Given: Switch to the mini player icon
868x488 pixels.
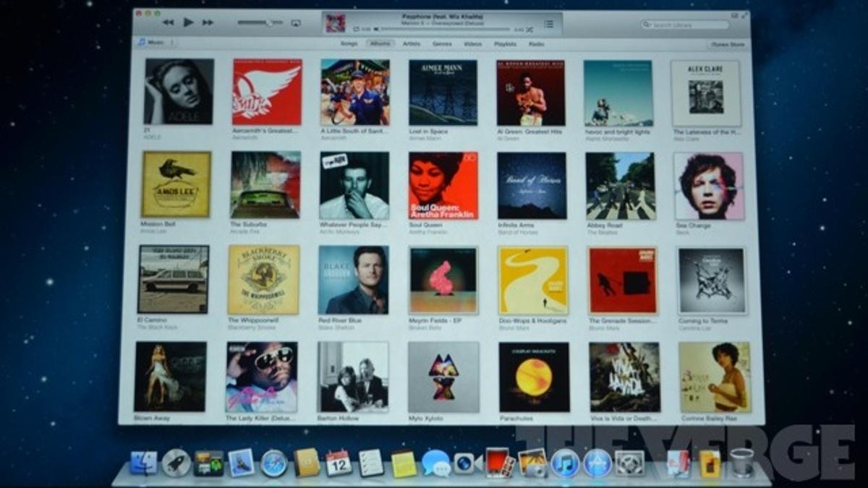Looking at the screenshot, I should (735, 14).
